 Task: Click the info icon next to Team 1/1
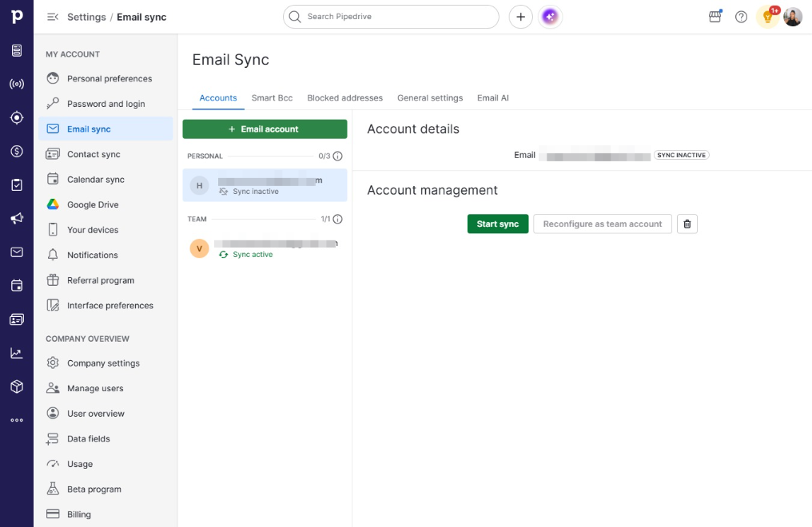(337, 220)
